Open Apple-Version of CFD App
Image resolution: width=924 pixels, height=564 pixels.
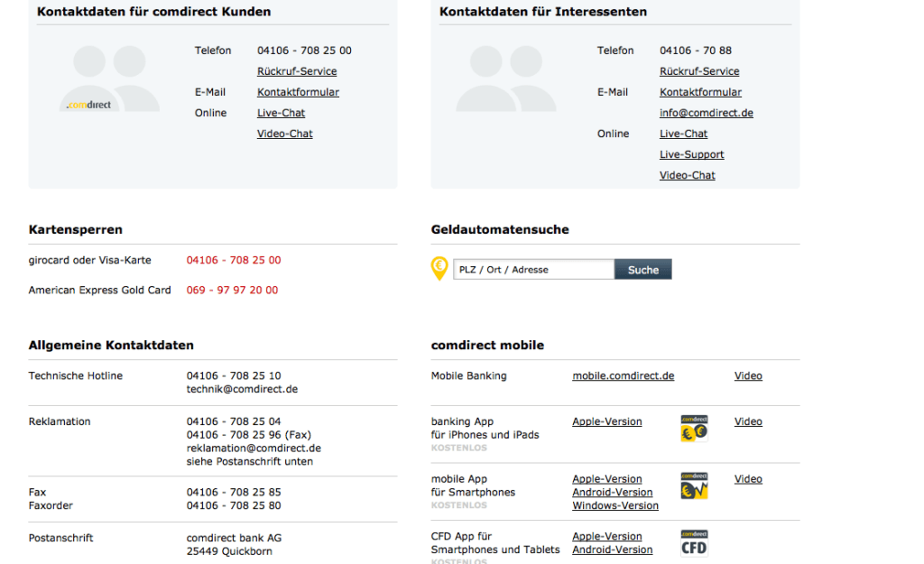tap(607, 536)
